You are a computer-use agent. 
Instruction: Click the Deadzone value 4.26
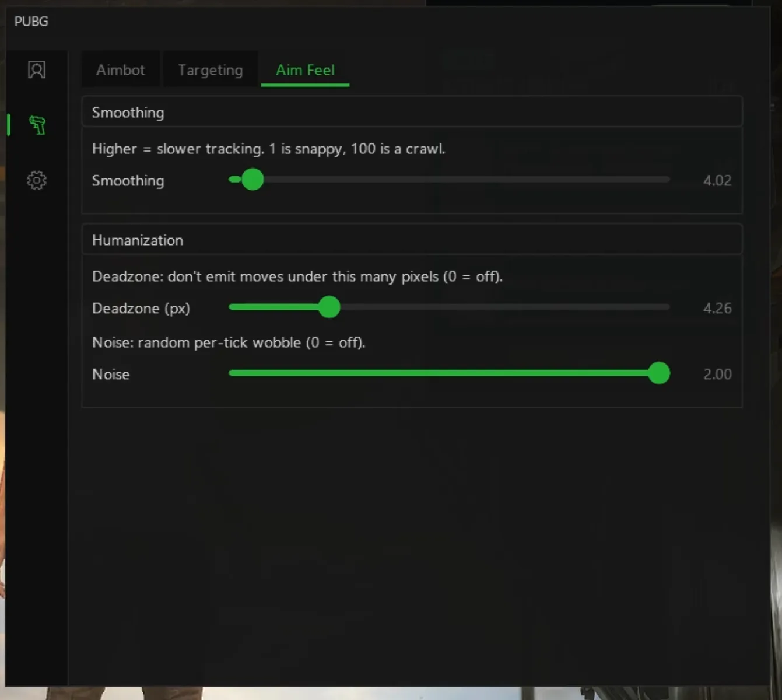[x=717, y=308]
